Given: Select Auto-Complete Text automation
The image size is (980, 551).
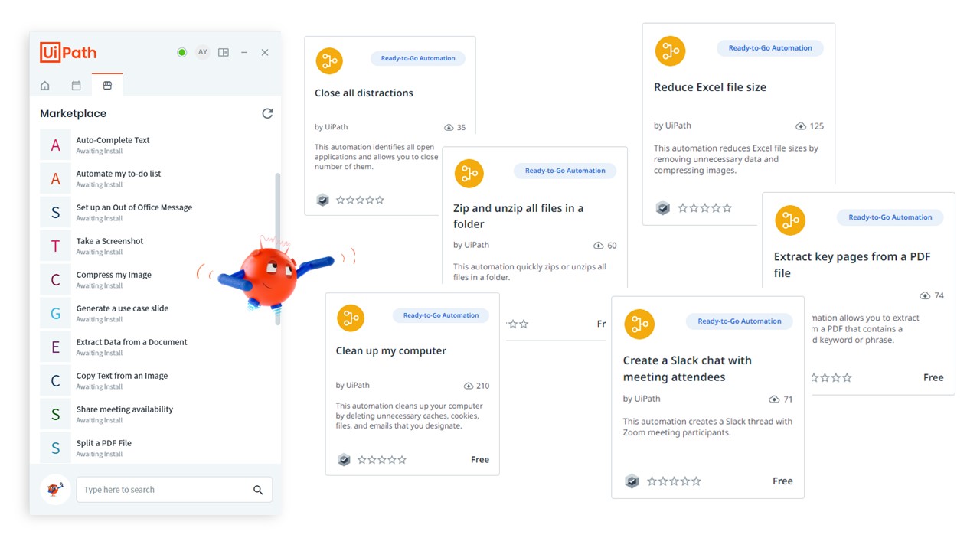Looking at the screenshot, I should click(157, 145).
